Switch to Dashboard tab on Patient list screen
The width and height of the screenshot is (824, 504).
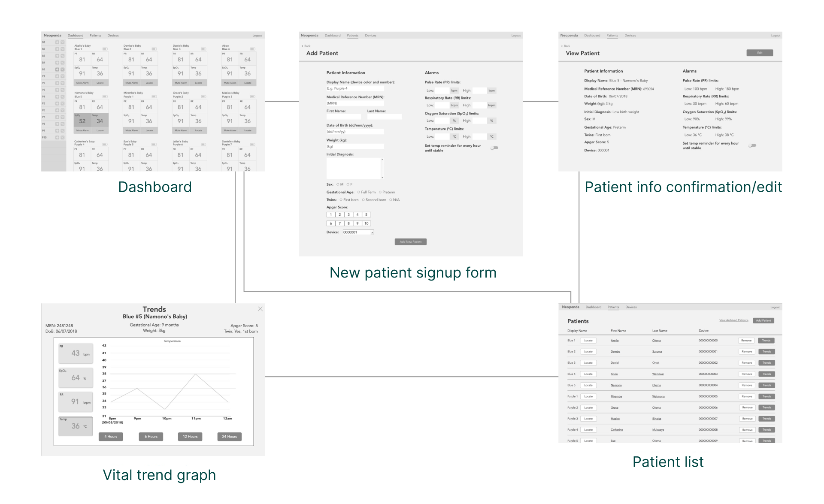594,307
